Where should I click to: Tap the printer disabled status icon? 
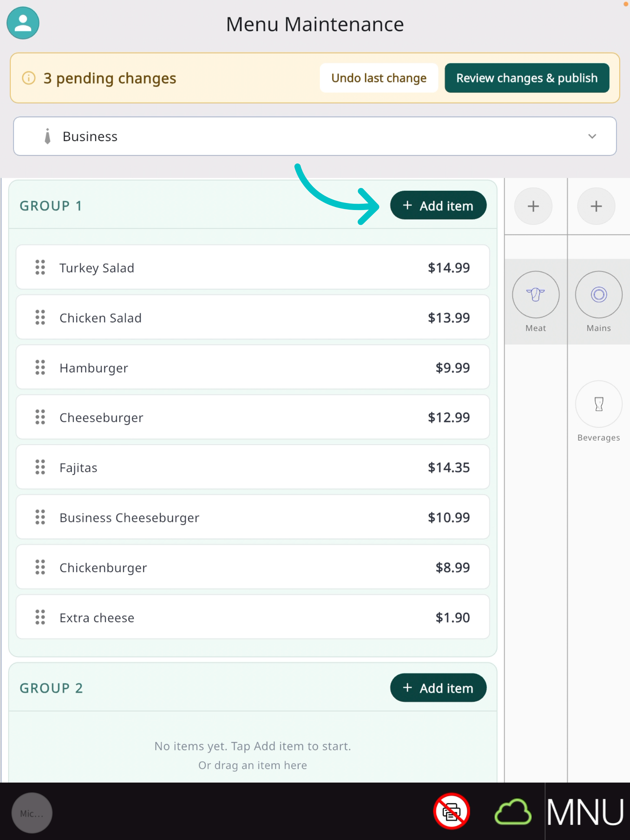(x=451, y=811)
